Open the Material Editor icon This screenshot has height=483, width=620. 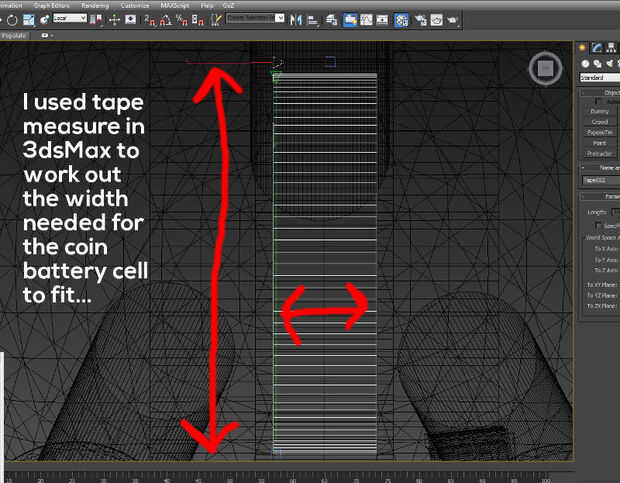(x=401, y=20)
